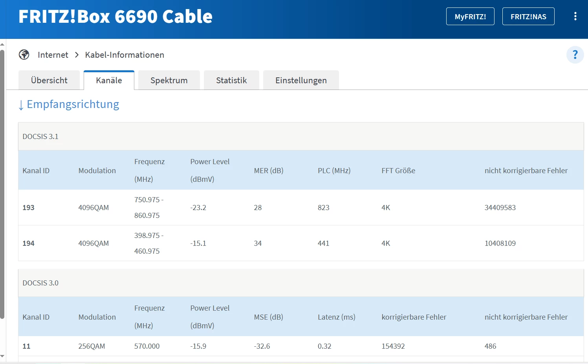Click the breadcrumb chevron arrow after Internet

77,55
